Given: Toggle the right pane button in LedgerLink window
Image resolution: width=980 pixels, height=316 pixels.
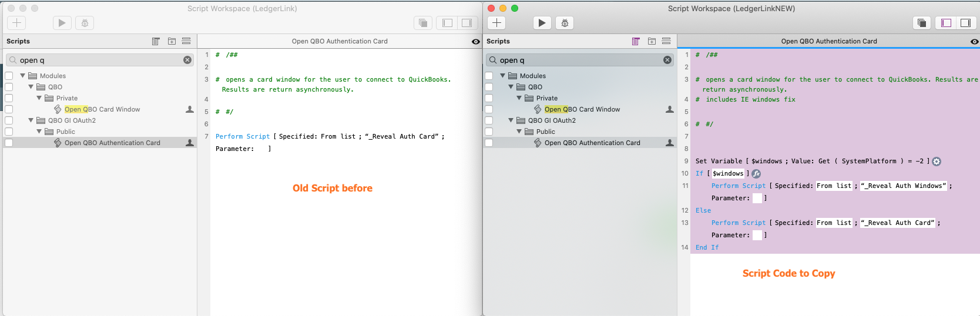Looking at the screenshot, I should pyautogui.click(x=466, y=23).
